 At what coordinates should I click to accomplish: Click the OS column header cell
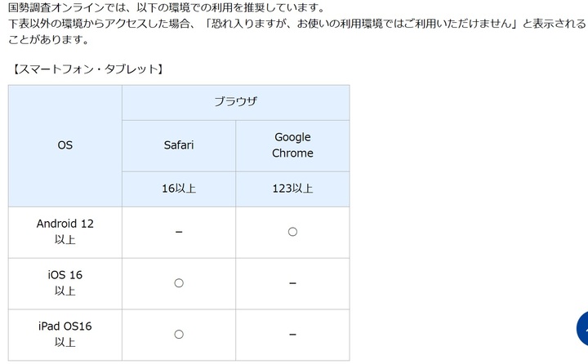click(65, 145)
